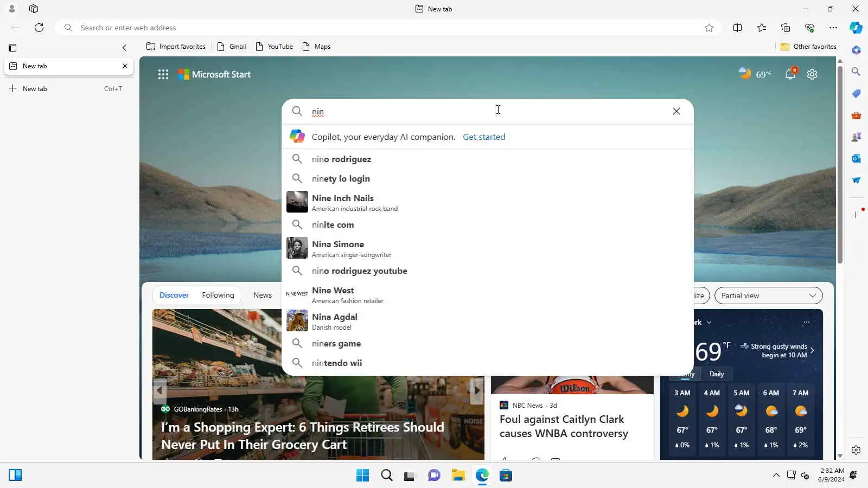
Task: Open the sidebar Search tool
Action: (x=856, y=72)
